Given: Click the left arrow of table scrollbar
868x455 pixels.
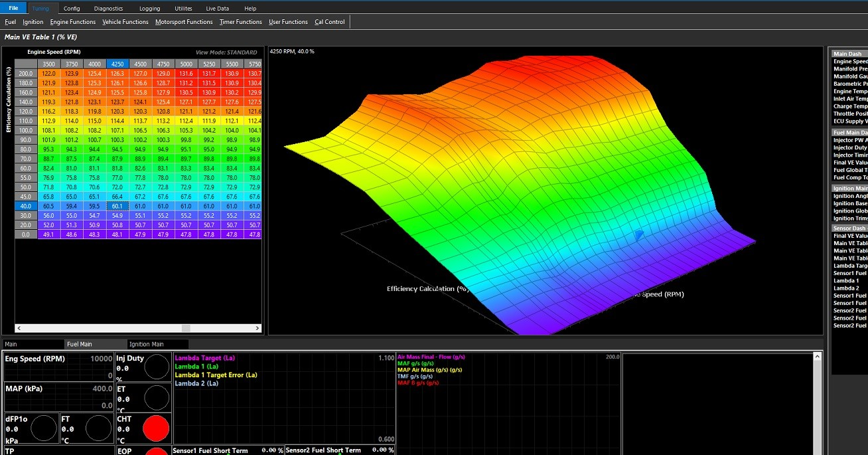Looking at the screenshot, I should (x=19, y=328).
